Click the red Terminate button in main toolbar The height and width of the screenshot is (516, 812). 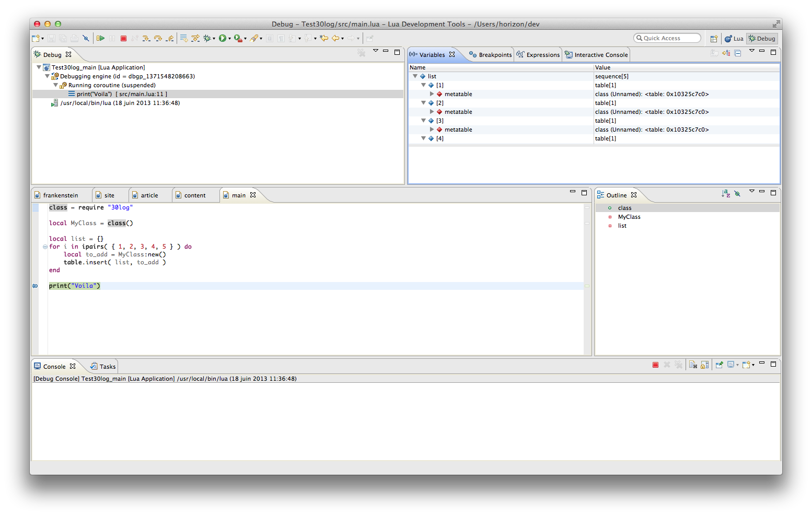(x=123, y=38)
